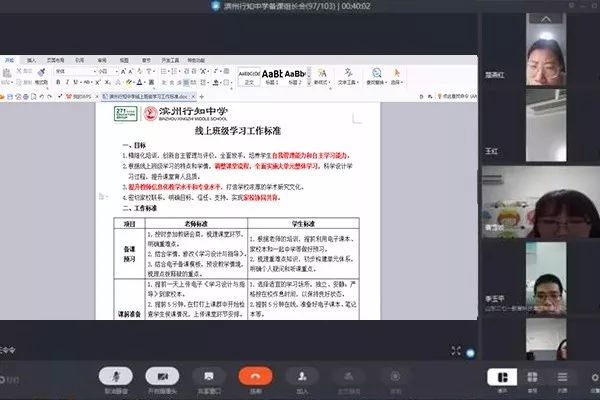Decrease font size with the shrink-font icon

point(131,71)
